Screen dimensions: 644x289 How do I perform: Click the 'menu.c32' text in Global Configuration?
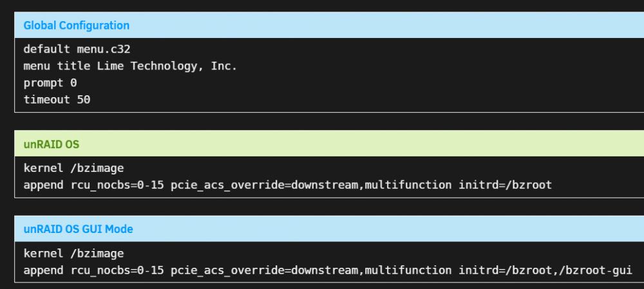pyautogui.click(x=104, y=50)
